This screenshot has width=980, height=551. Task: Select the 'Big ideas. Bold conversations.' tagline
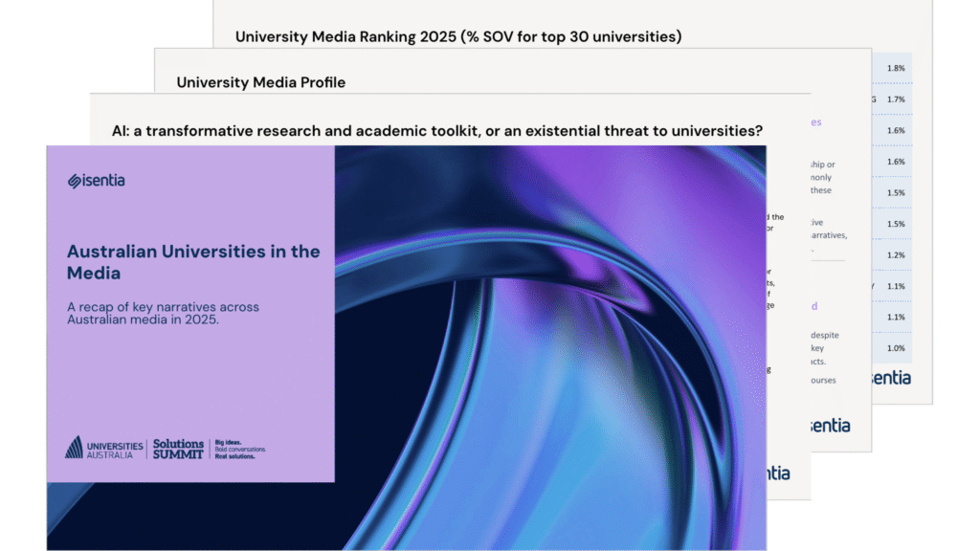point(239,449)
